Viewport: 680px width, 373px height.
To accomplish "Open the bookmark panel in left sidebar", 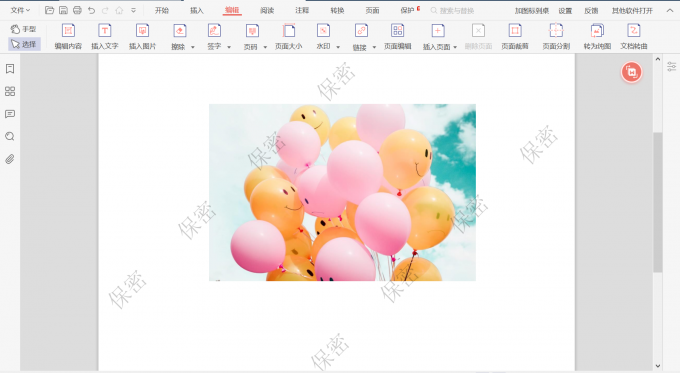I will click(10, 69).
